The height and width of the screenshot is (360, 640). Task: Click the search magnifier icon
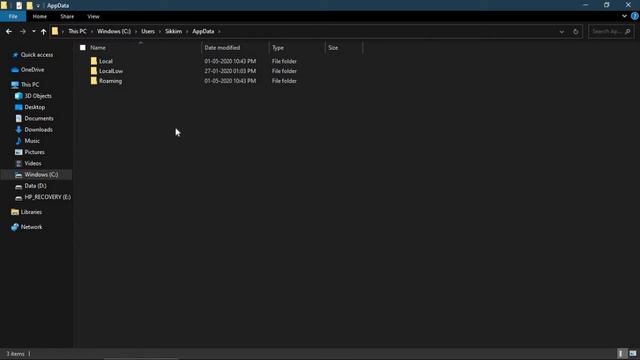[x=628, y=31]
